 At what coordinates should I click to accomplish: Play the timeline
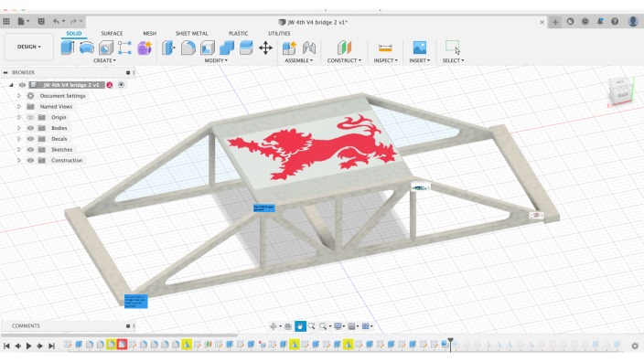(x=28, y=346)
